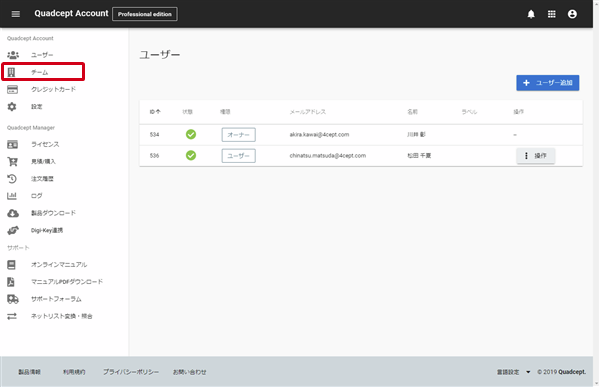Open ユーザー in the sidebar
The image size is (600, 387).
point(42,55)
